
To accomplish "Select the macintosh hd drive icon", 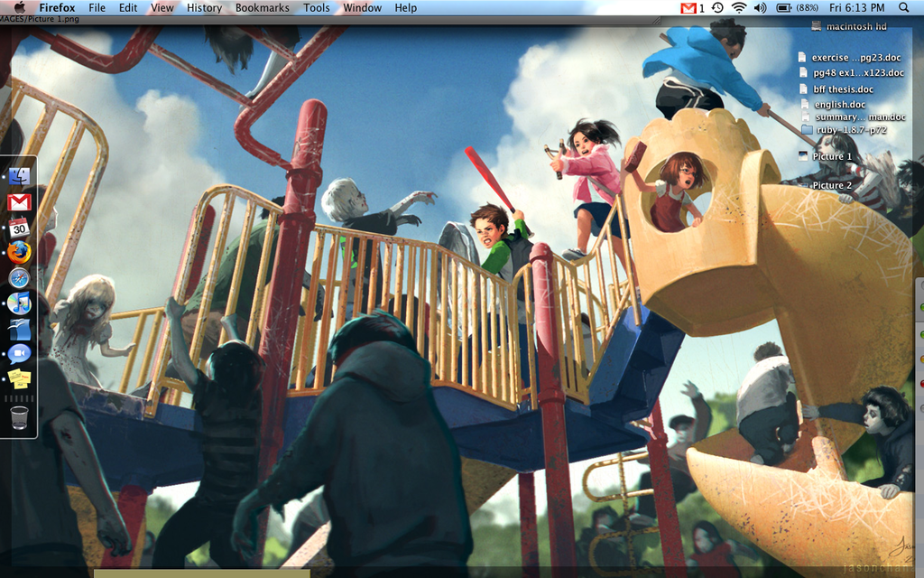I will 816,26.
